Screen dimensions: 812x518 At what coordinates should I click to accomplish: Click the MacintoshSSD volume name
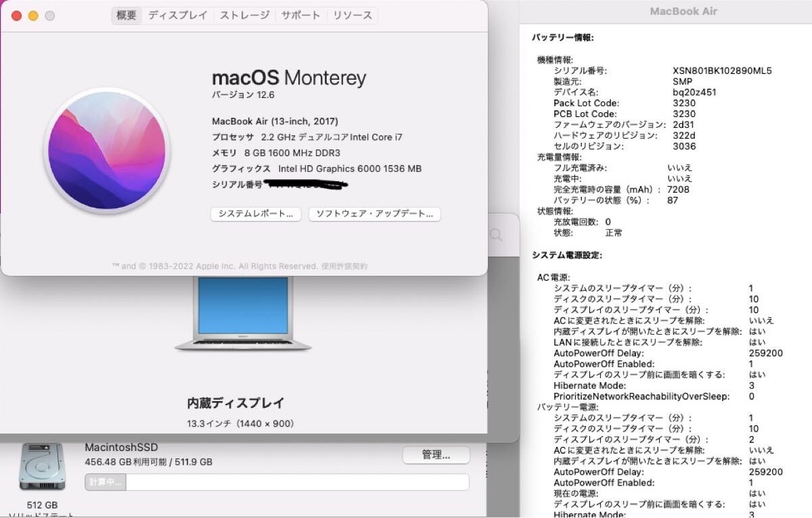click(x=121, y=448)
